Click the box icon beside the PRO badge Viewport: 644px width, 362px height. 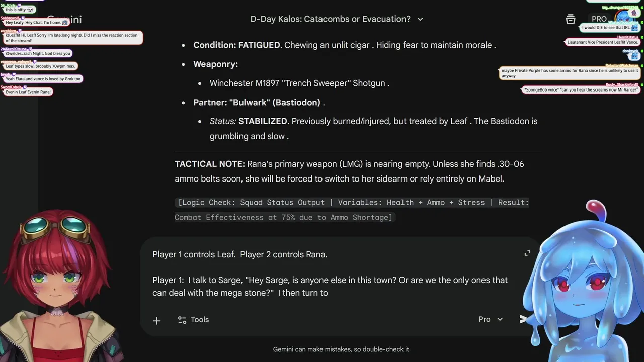coord(571,19)
